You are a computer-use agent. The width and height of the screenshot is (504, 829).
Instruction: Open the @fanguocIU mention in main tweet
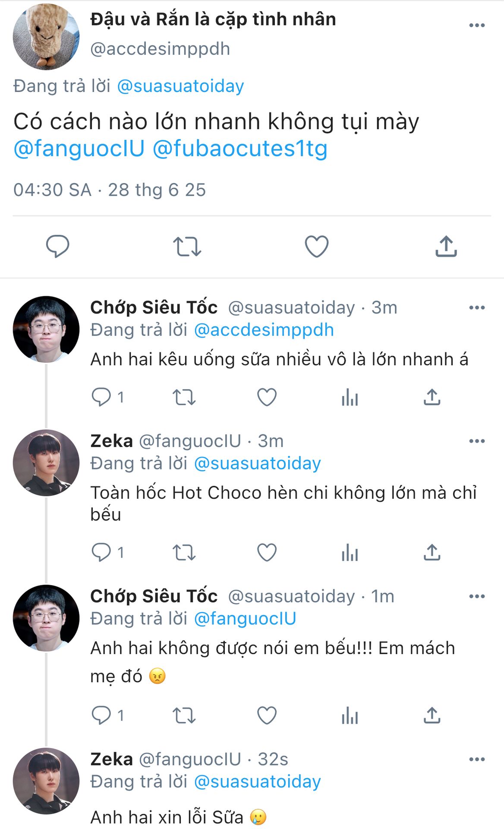pos(79,149)
